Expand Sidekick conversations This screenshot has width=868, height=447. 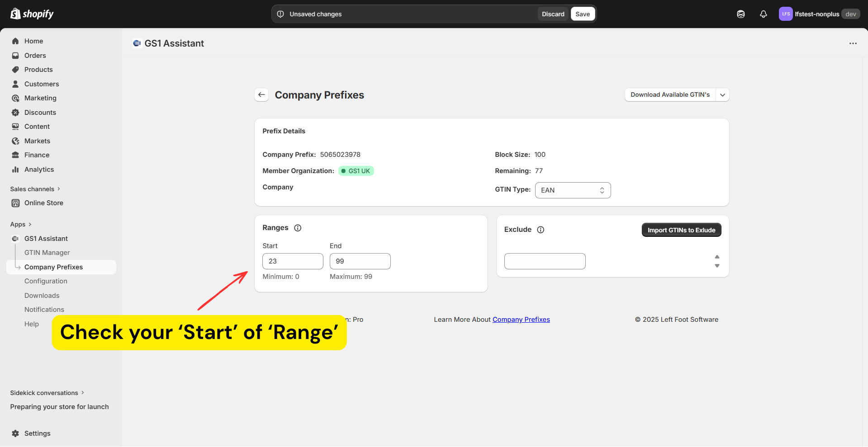point(47,393)
